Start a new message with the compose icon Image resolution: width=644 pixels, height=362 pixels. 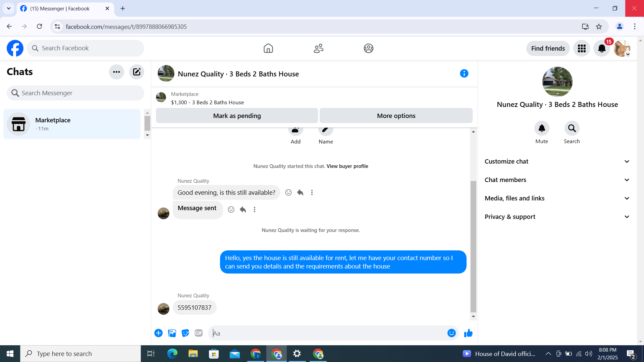(137, 72)
